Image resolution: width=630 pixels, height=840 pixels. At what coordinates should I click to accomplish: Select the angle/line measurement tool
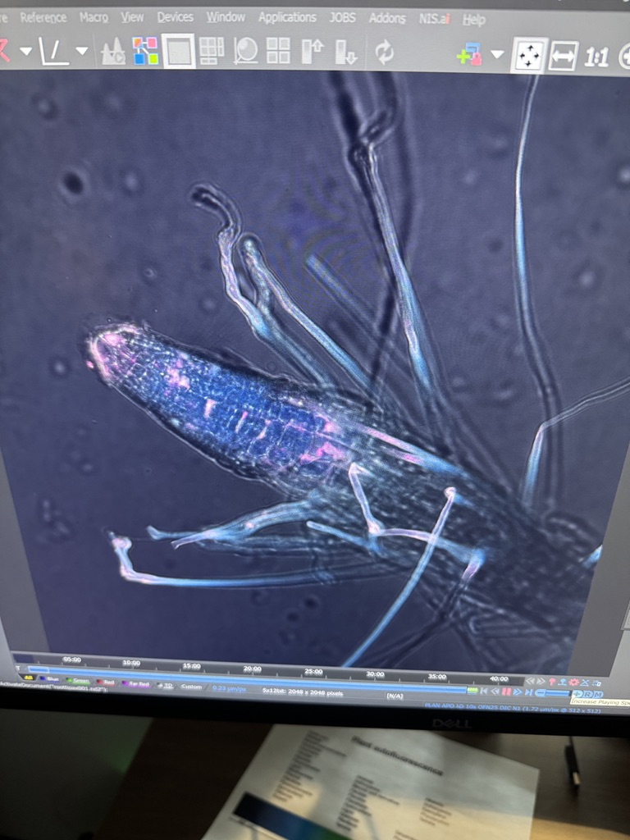[x=54, y=52]
